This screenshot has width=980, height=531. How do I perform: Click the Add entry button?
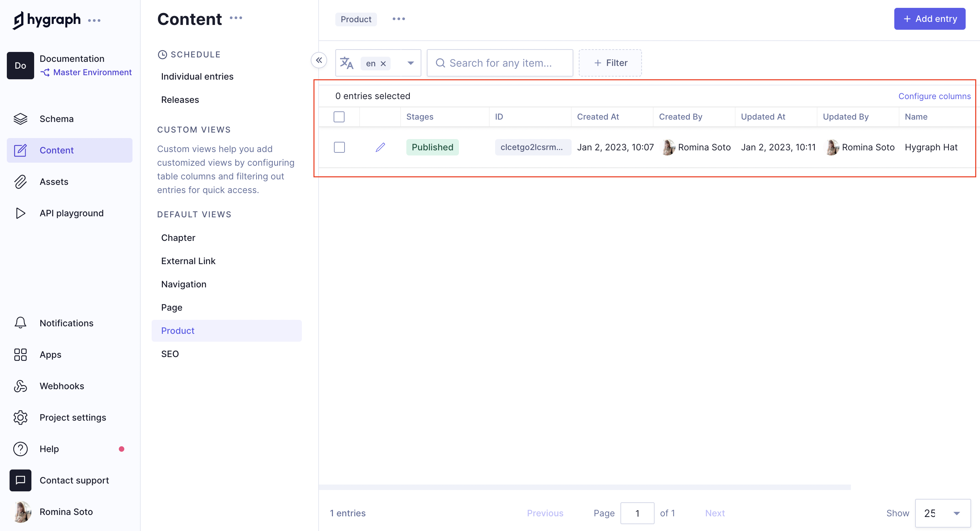coord(929,19)
